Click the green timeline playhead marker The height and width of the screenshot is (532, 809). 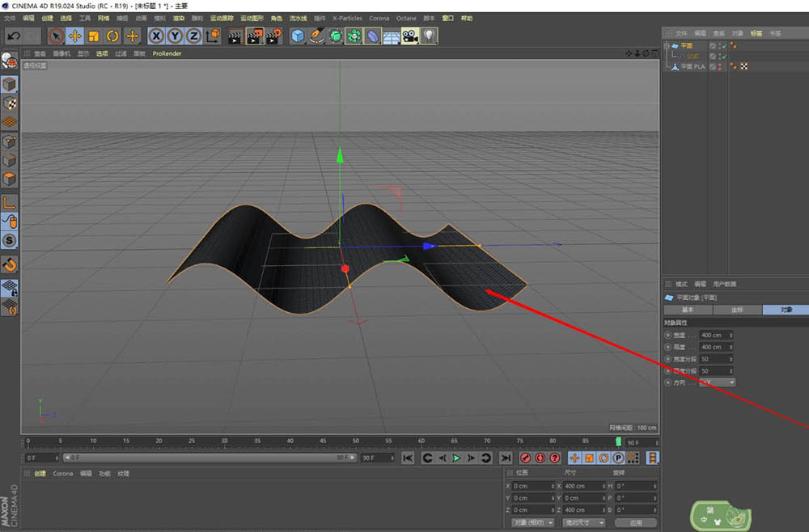[x=619, y=441]
